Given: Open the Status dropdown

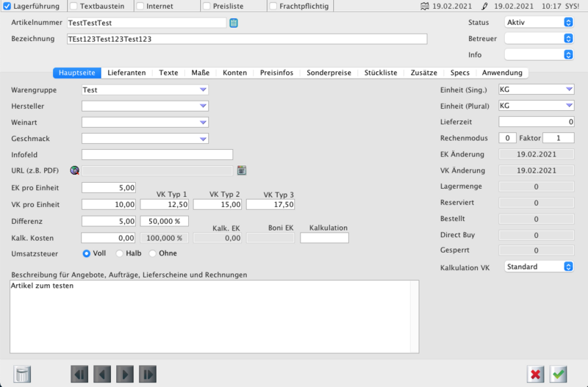Looking at the screenshot, I should click(539, 22).
